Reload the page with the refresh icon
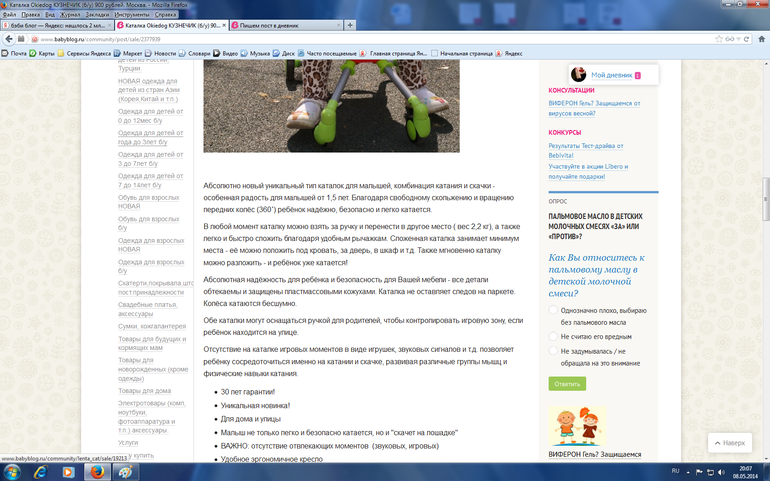This screenshot has width=770, height=481. (746, 39)
